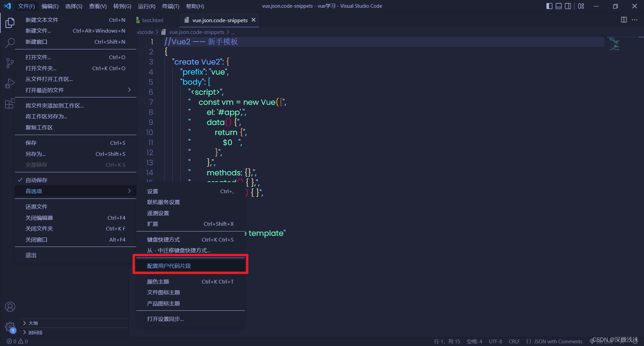Open the 查看(V) menu
Viewport: 644px width, 346px height.
pos(98,6)
